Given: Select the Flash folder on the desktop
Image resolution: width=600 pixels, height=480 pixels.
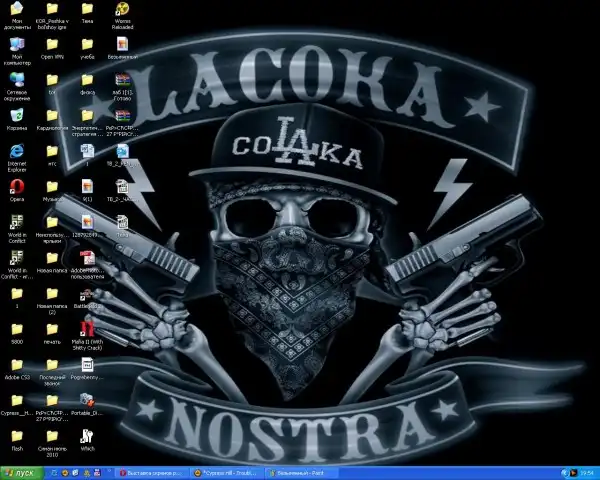Looking at the screenshot, I should 17,435.
